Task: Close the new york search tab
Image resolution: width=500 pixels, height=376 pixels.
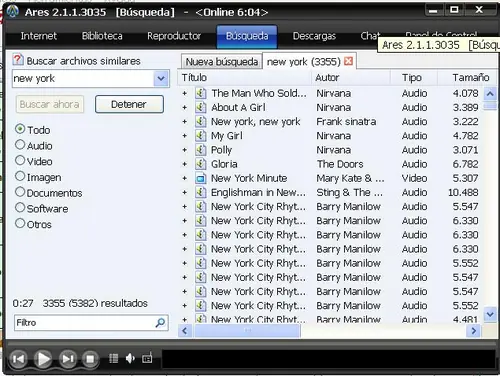Action: (x=348, y=61)
